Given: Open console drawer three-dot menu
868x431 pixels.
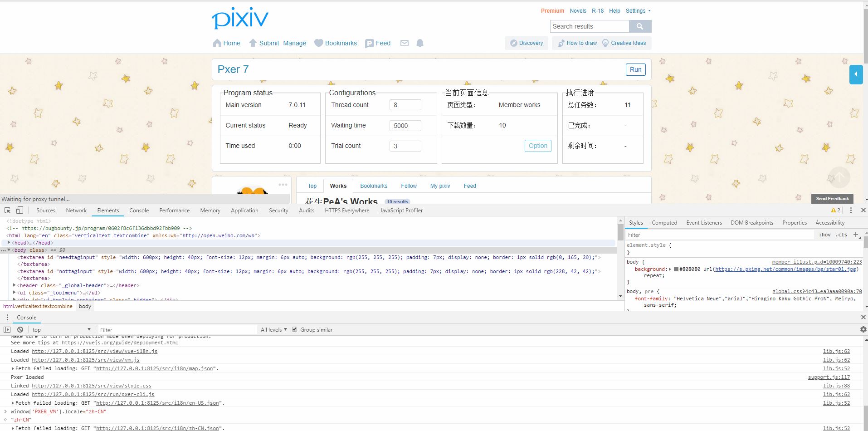Looking at the screenshot, I should click(7, 317).
